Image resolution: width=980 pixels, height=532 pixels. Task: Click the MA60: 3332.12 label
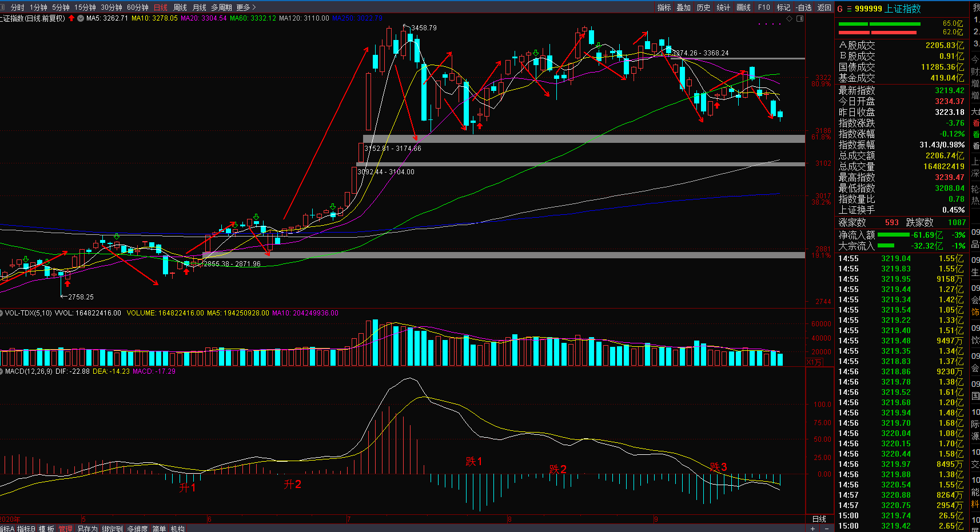coord(253,18)
